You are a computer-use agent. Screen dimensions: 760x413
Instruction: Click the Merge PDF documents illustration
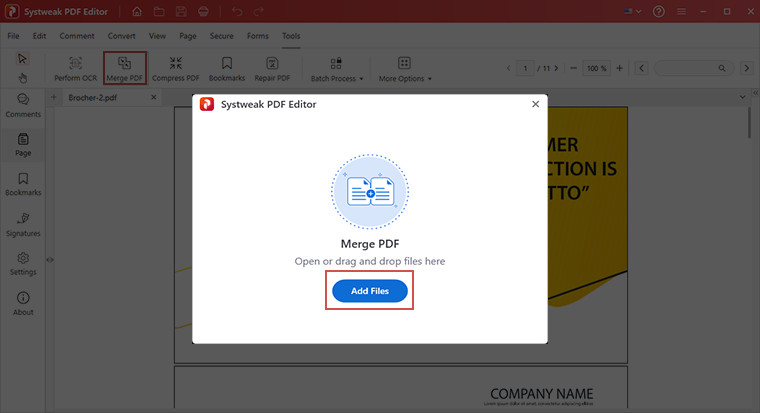click(x=370, y=191)
